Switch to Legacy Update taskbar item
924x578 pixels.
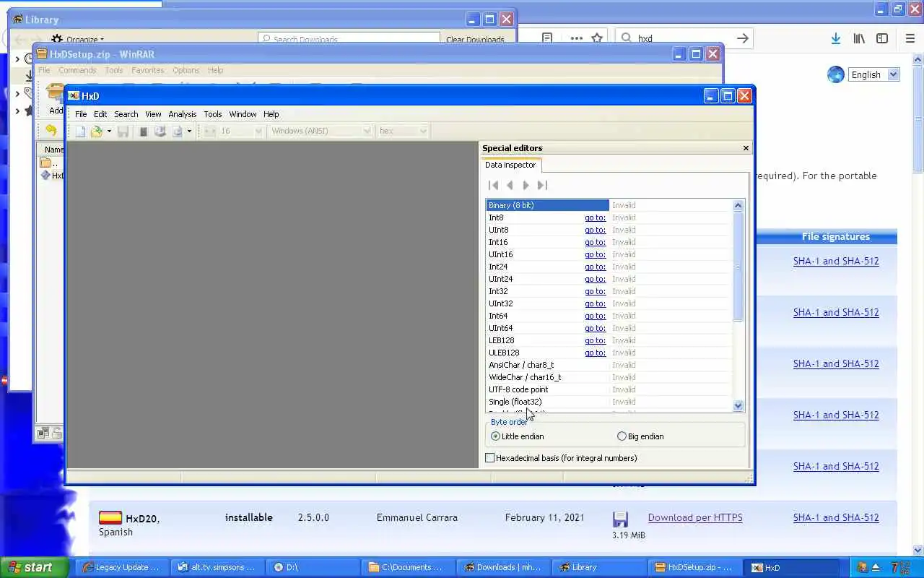pos(122,567)
